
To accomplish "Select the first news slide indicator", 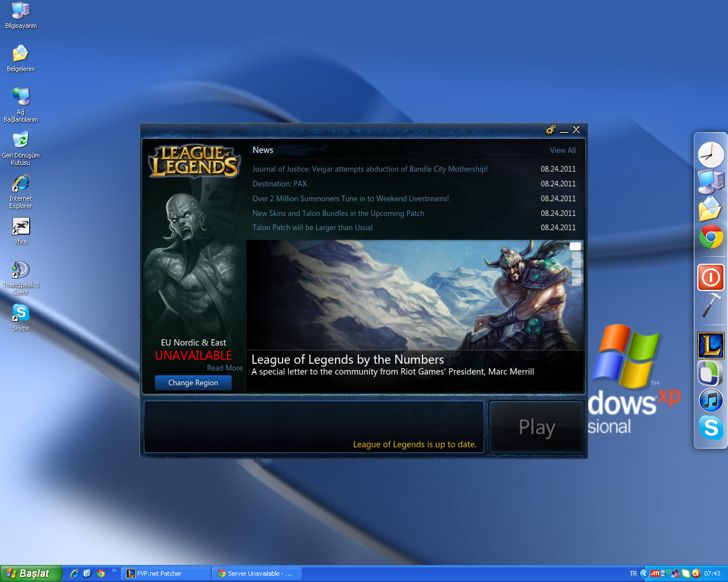I will tap(576, 247).
